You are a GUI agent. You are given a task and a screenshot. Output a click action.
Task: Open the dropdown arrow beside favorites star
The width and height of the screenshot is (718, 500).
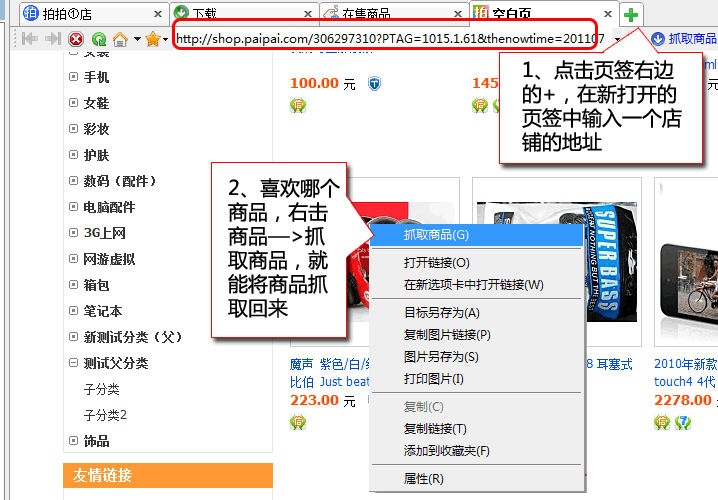coord(165,39)
